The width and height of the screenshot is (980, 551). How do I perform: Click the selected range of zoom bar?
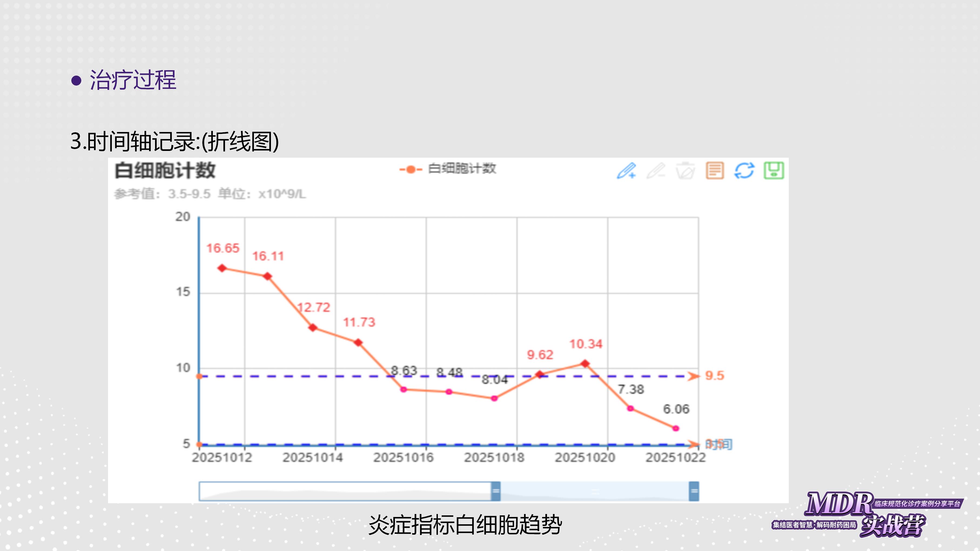coord(595,491)
